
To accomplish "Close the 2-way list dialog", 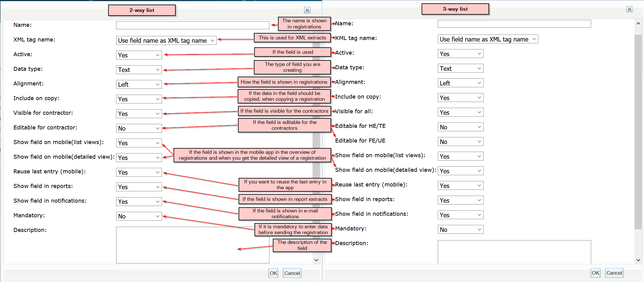I will tap(307, 10).
